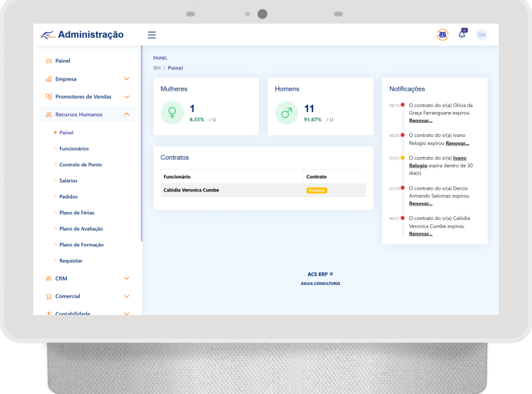Collapse the Recursos Humanos chevron

(x=126, y=114)
